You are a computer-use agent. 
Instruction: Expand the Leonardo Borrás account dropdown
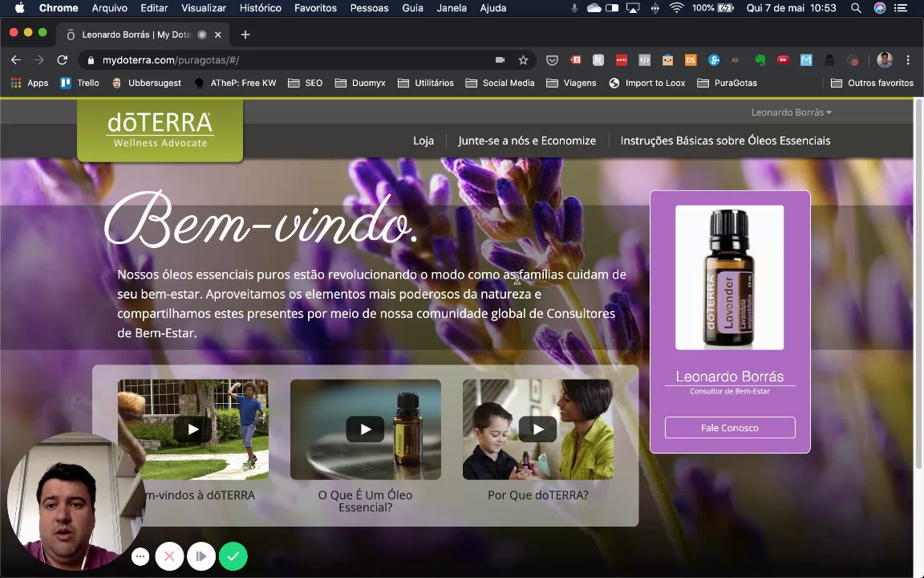pos(791,112)
